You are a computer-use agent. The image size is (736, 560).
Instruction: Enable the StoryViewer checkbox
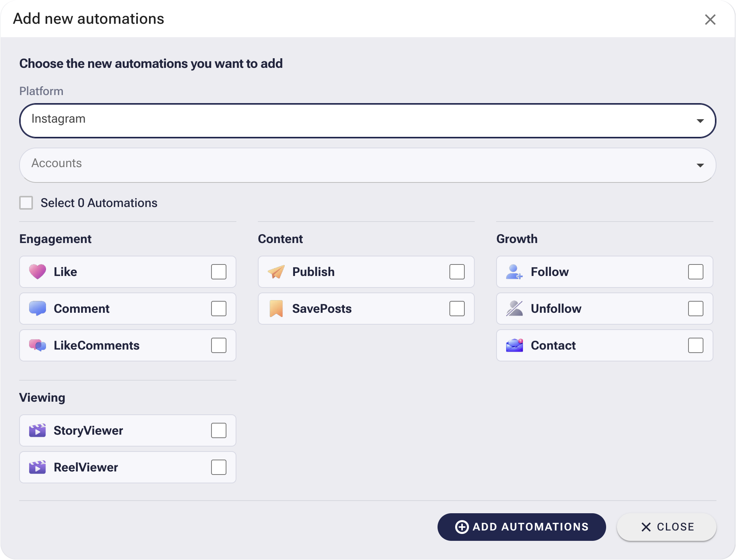219,430
